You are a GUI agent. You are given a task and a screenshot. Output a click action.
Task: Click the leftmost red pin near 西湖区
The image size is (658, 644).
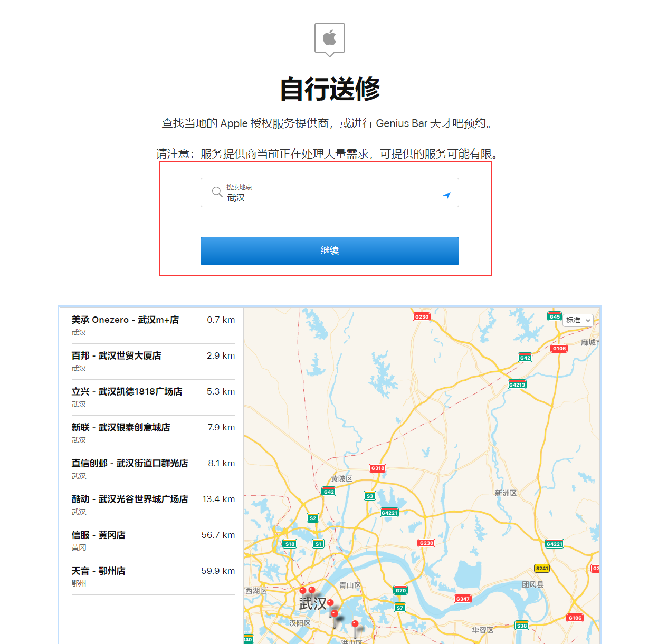pos(302,591)
